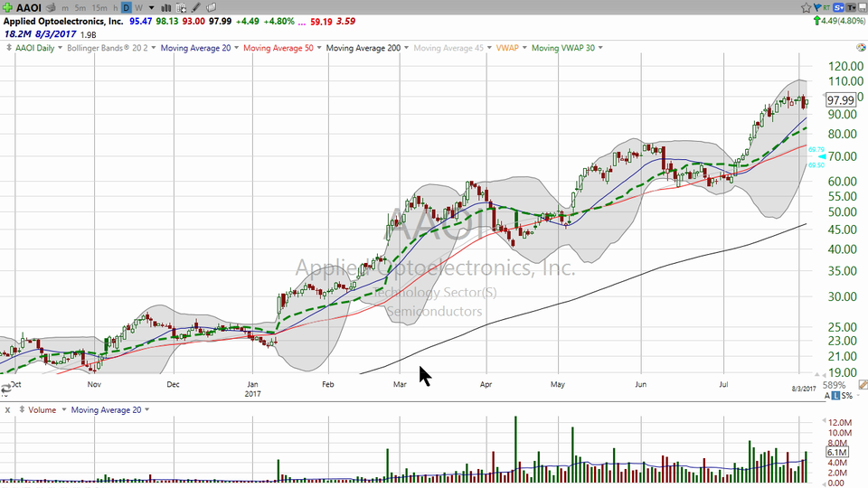Image resolution: width=868 pixels, height=488 pixels.
Task: Switch to the 1-minute 'm' timeframe
Action: coord(65,8)
